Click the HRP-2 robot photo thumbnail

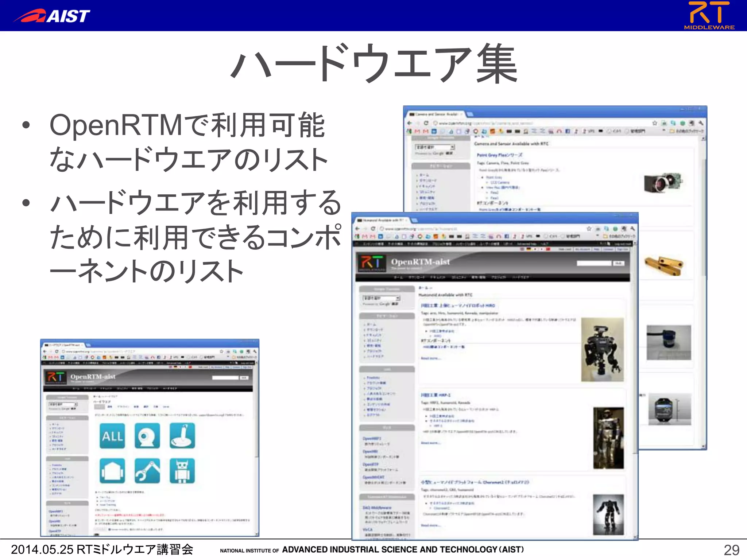(608, 438)
